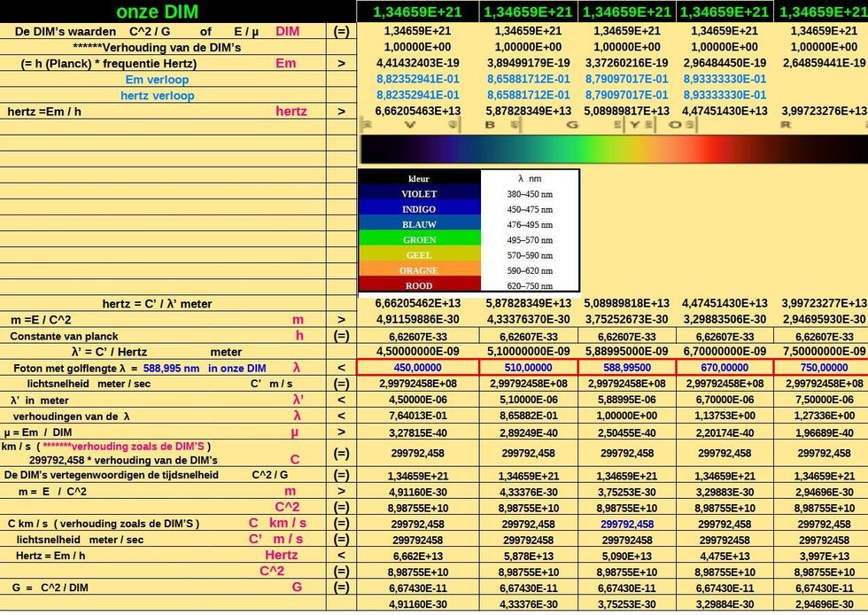Select the value 2,50455E-40
This screenshot has height=615, width=868.
tap(627, 432)
